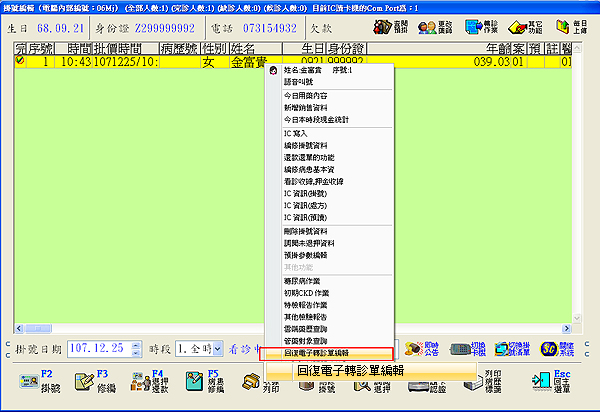Expand the 時段 dropdown
Viewport: 600px width, 412px height.
click(x=217, y=349)
